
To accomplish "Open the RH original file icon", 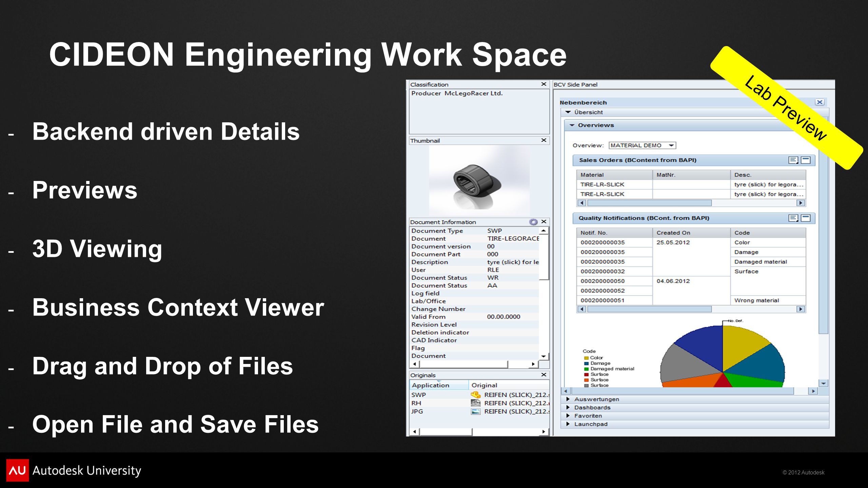I will 476,403.
